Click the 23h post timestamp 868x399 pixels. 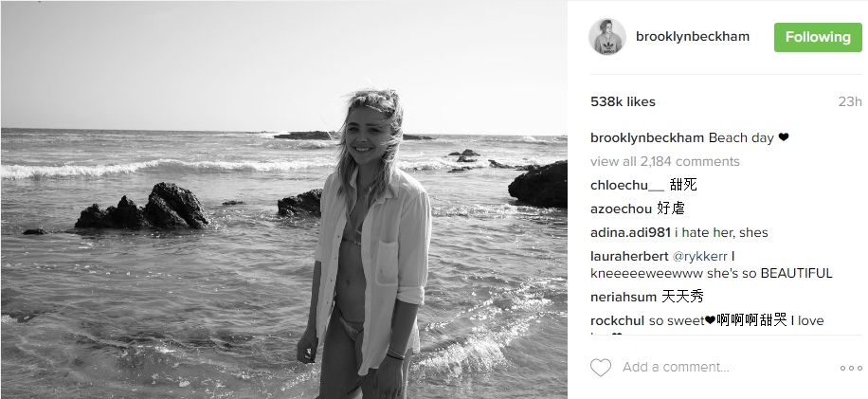point(850,101)
